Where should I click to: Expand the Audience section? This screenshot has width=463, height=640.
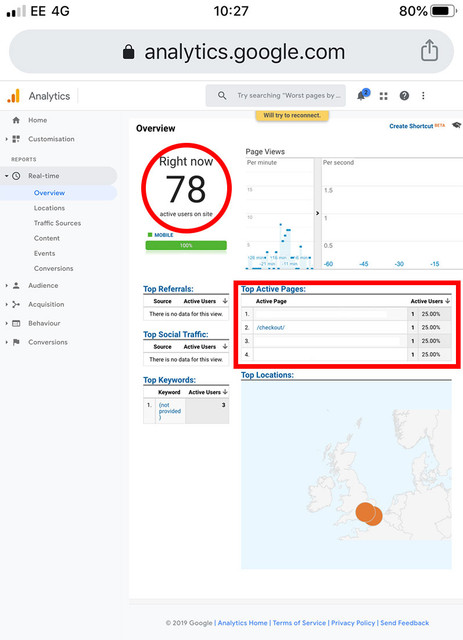(x=6, y=286)
